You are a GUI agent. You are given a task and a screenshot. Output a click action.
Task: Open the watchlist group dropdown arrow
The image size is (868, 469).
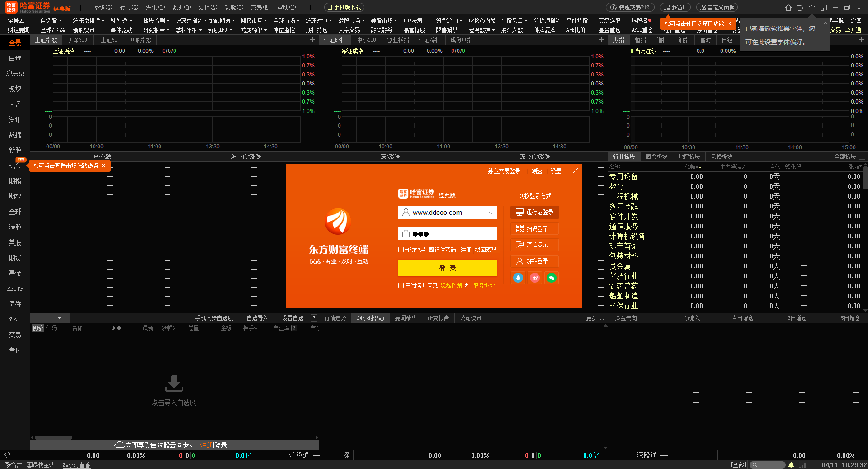point(59,318)
